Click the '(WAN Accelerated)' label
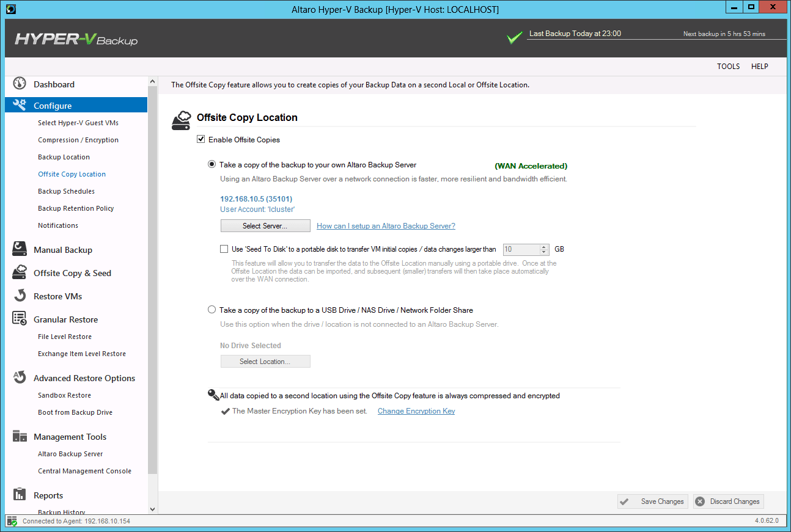 point(531,166)
